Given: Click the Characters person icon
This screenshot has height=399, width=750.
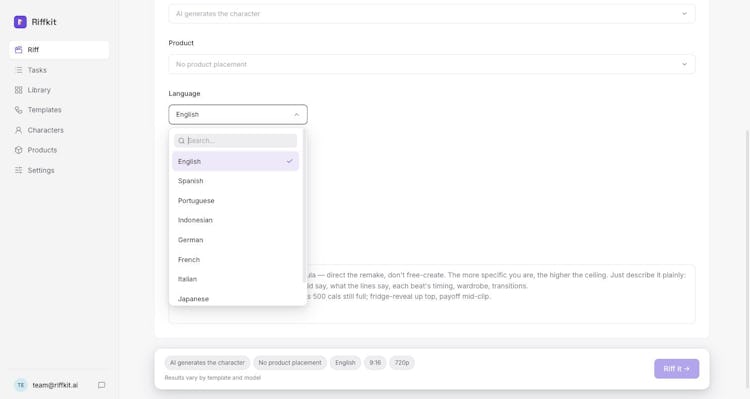Looking at the screenshot, I should 19,130.
